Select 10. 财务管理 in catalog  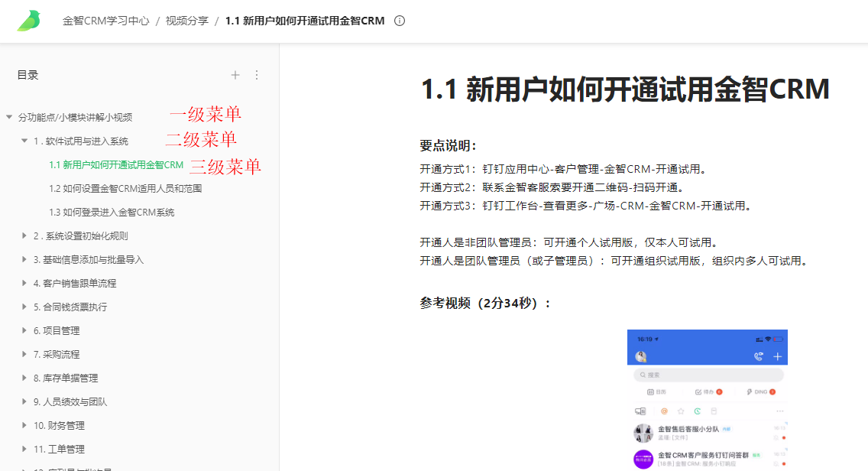(x=60, y=426)
